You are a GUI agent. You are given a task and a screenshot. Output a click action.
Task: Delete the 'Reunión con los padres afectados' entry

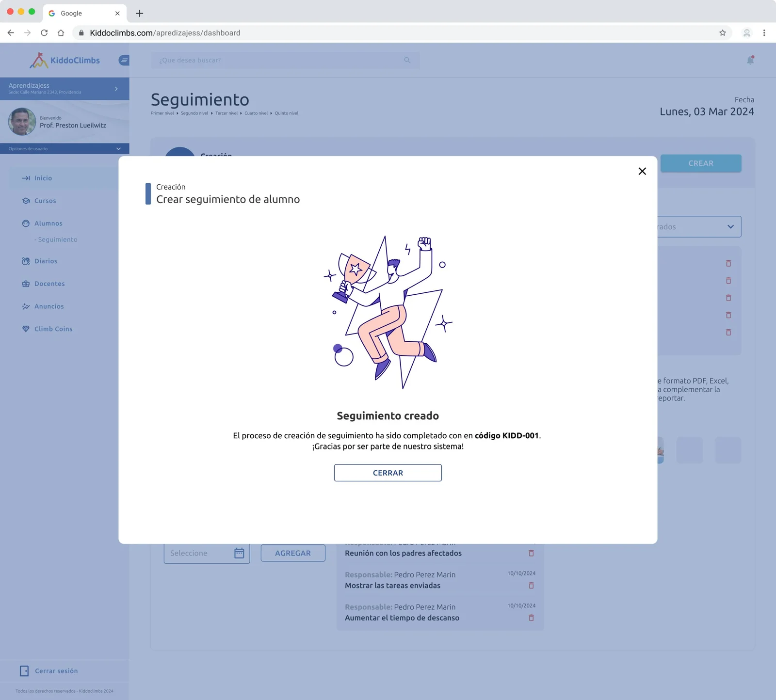pyautogui.click(x=531, y=553)
